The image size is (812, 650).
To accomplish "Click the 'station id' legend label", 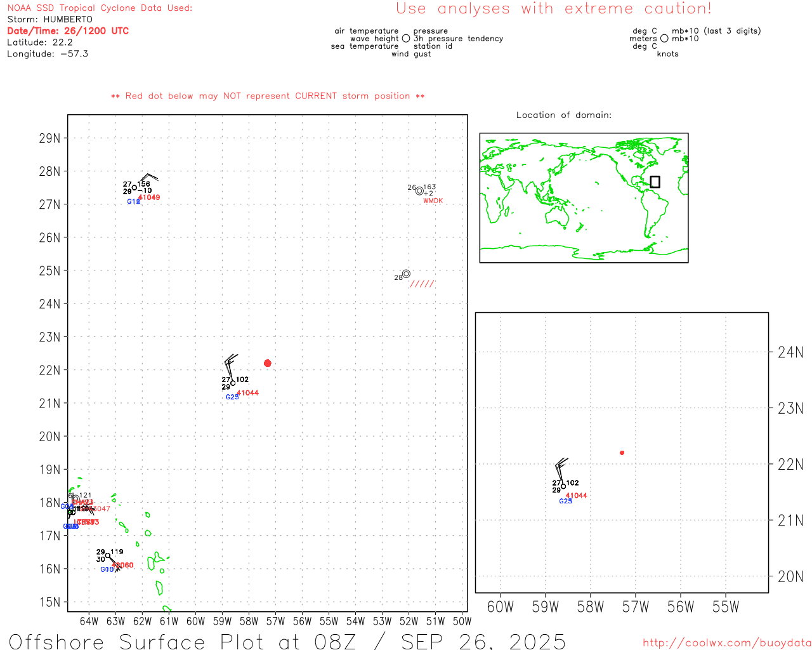I will click(433, 46).
